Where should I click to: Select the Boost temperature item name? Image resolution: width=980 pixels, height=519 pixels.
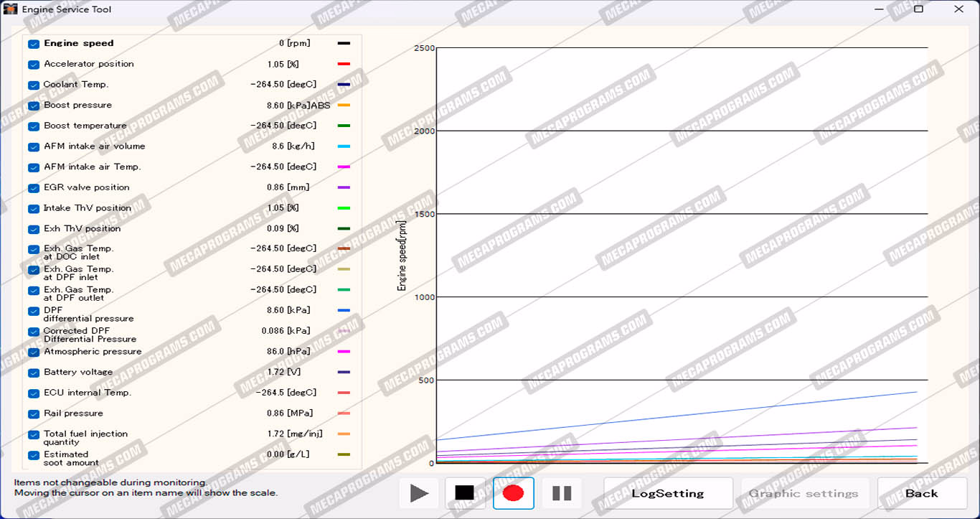coord(85,126)
